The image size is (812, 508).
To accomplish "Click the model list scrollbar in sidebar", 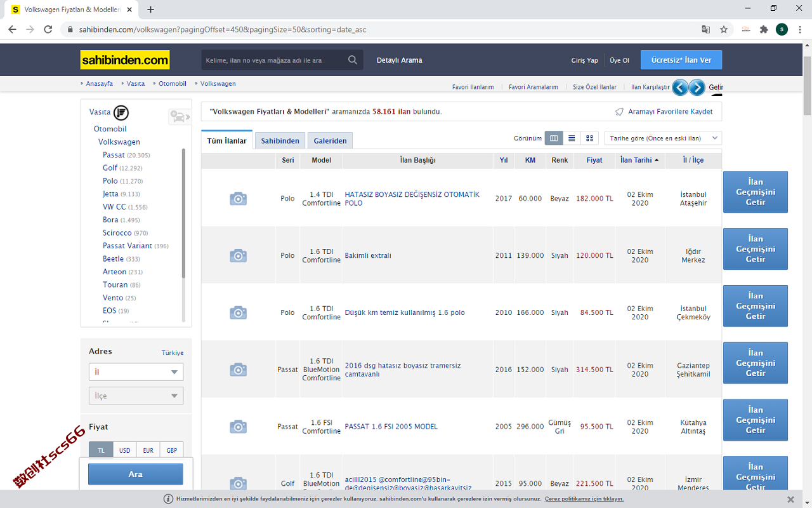I will (x=184, y=213).
